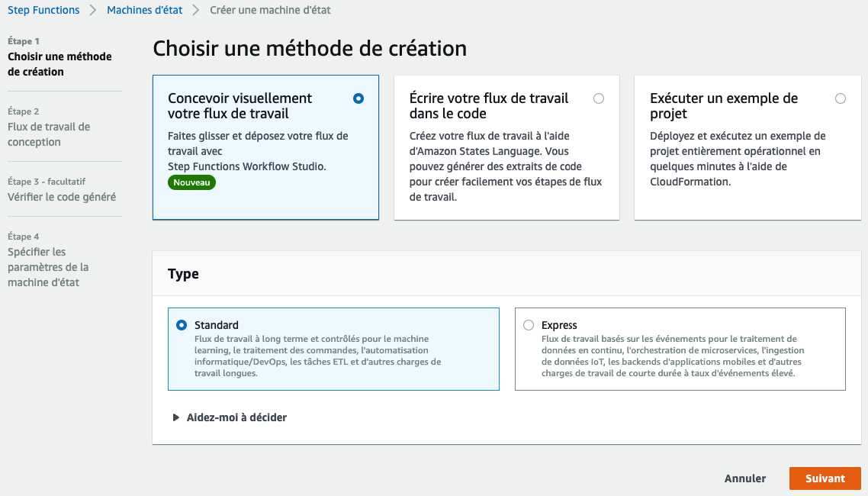
Task: Select Concevoir visuellement votre flux radio button
Action: (x=358, y=98)
